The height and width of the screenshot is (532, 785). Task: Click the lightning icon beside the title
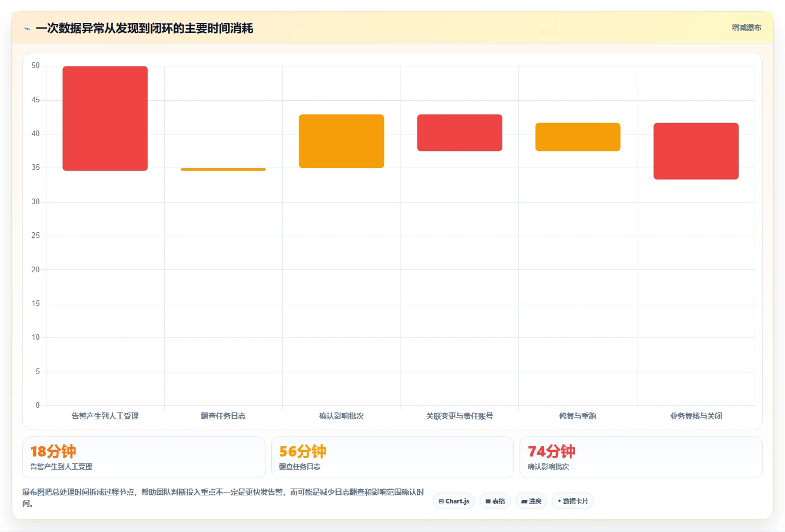click(x=27, y=29)
